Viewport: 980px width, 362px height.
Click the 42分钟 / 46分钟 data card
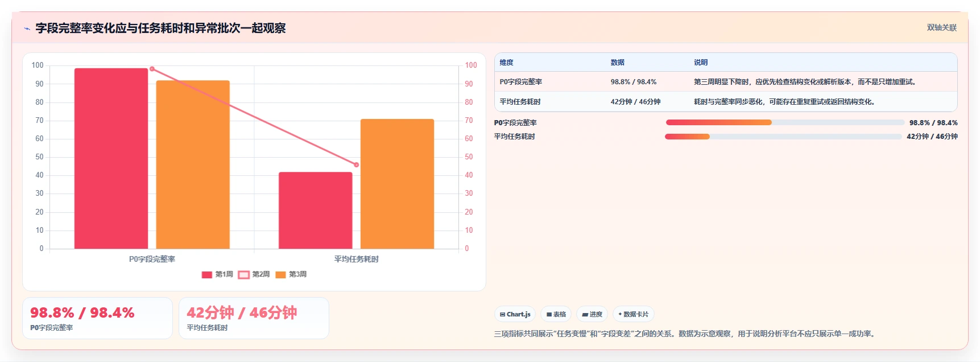pos(254,318)
